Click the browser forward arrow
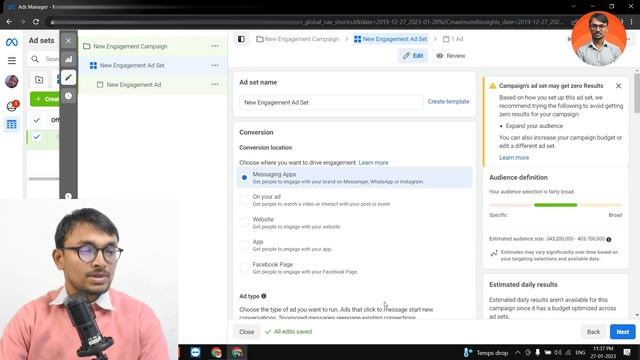Image resolution: width=640 pixels, height=360 pixels. click(22, 22)
